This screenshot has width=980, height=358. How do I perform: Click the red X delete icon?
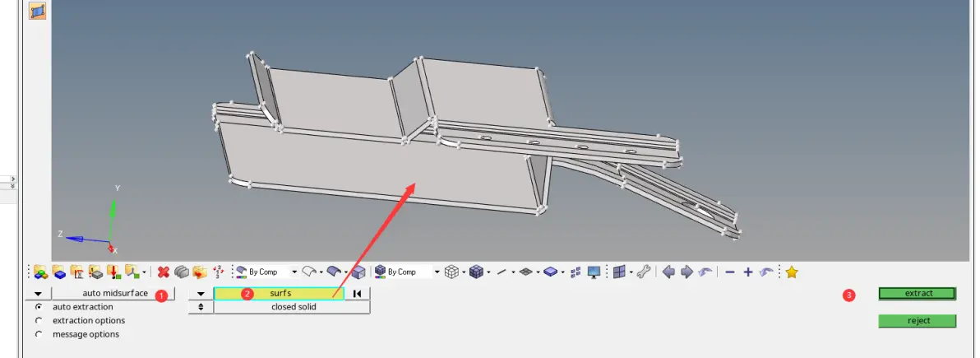164,272
